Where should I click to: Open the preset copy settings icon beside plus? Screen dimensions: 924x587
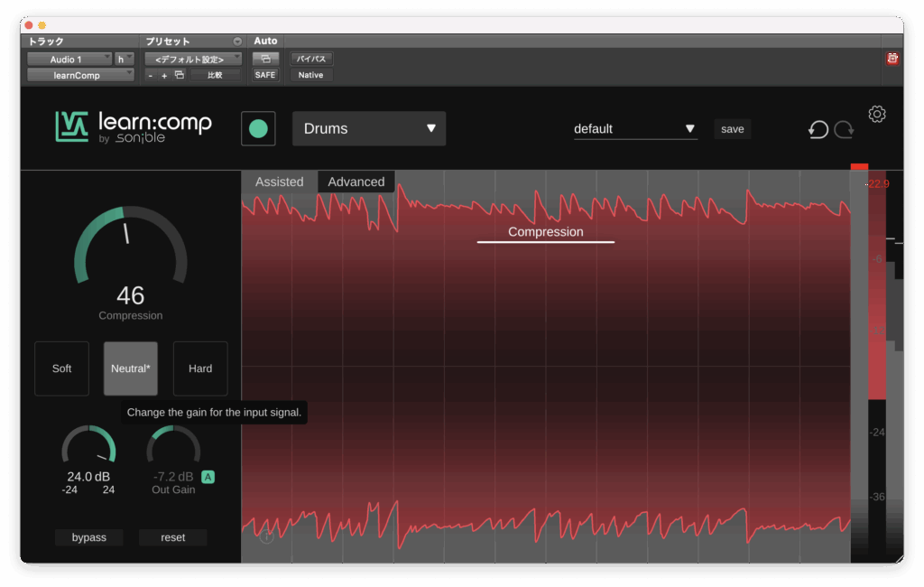pos(180,75)
